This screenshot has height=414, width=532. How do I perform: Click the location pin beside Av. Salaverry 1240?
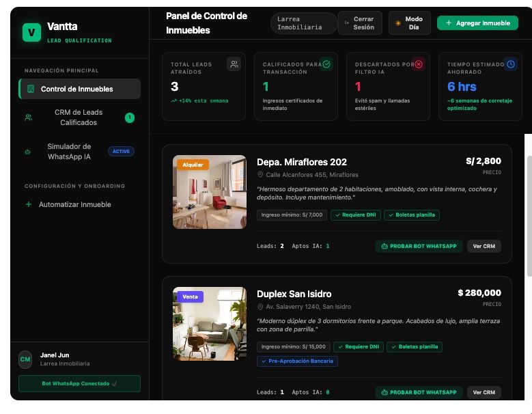tap(260, 307)
